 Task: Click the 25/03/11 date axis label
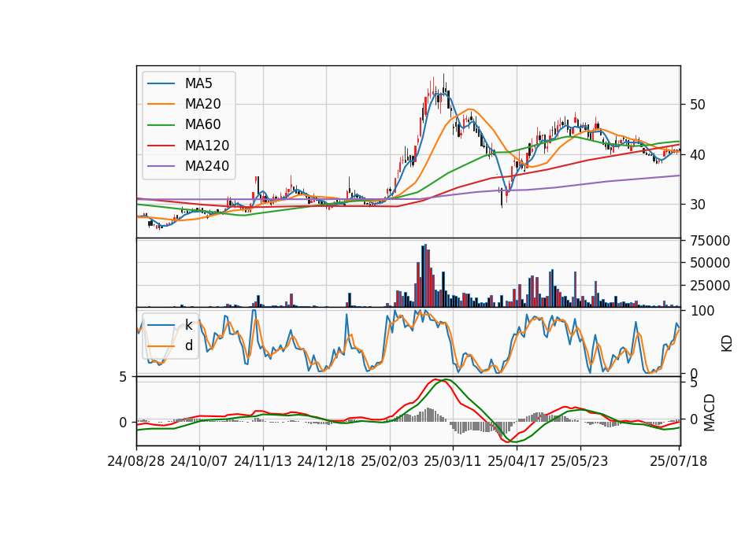click(x=452, y=461)
